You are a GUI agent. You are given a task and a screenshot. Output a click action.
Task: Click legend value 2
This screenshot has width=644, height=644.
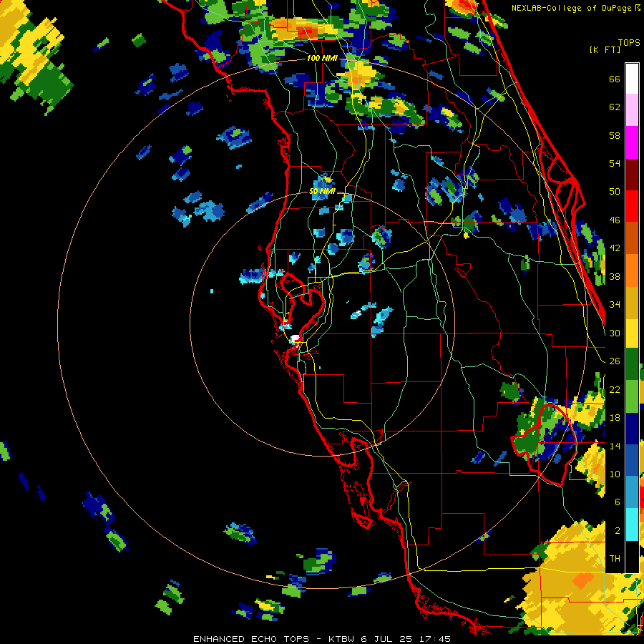coord(617,531)
